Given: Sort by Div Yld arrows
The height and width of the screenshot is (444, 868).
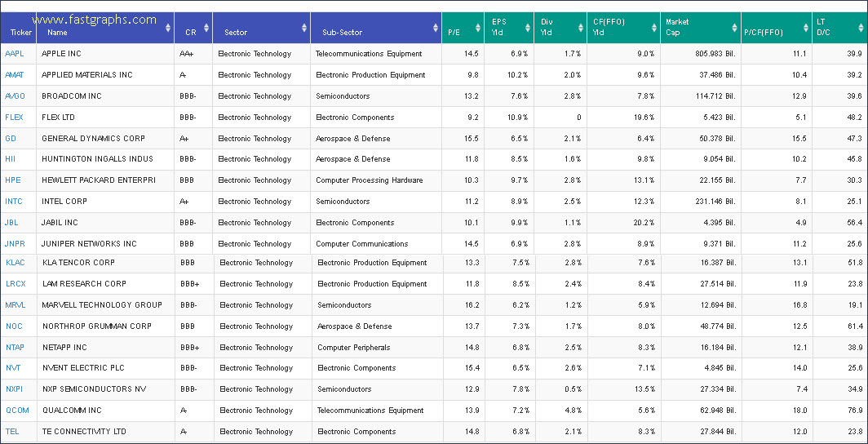Looking at the screenshot, I should [581, 28].
